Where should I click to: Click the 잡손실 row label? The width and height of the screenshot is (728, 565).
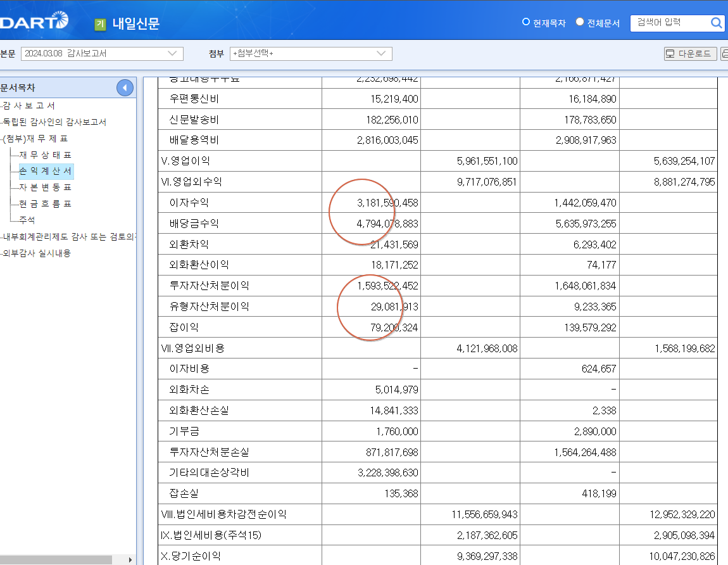click(x=184, y=493)
